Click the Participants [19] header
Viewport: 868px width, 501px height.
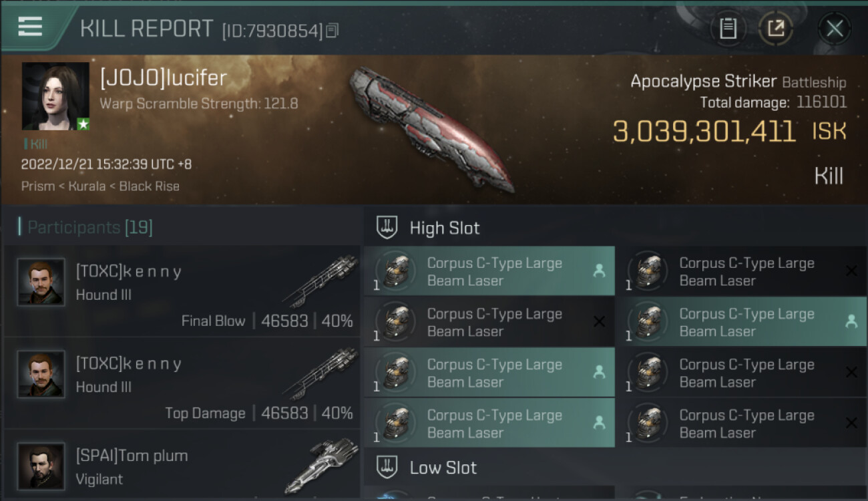[x=90, y=228]
